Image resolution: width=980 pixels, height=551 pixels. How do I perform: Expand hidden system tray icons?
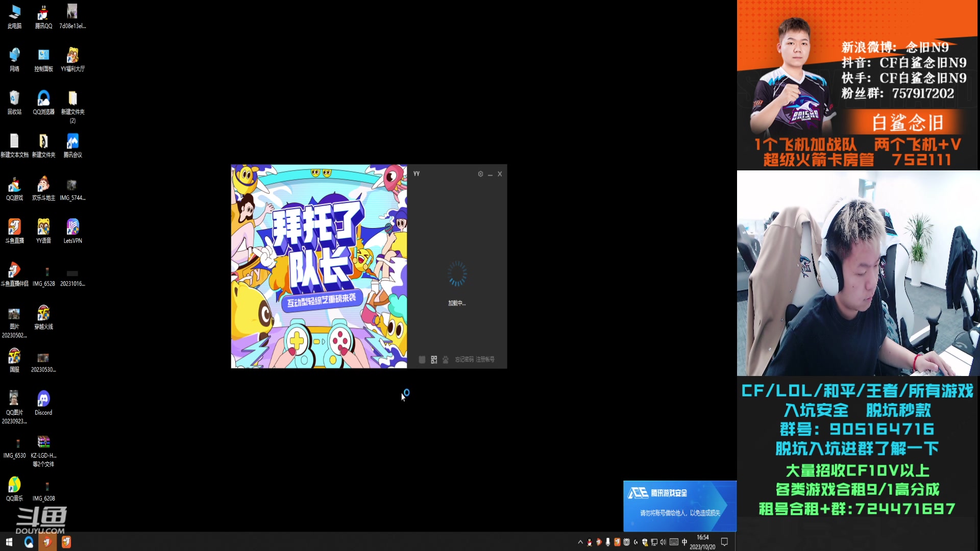580,542
